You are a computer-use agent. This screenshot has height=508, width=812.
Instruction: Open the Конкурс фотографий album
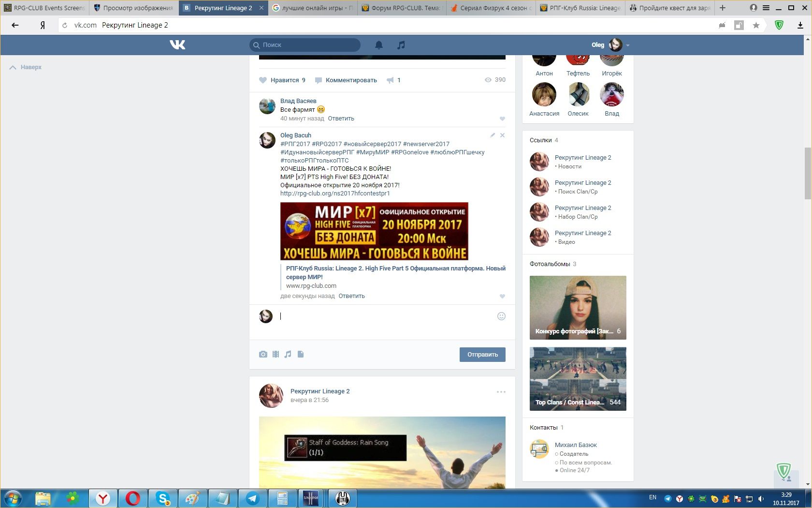pos(578,308)
